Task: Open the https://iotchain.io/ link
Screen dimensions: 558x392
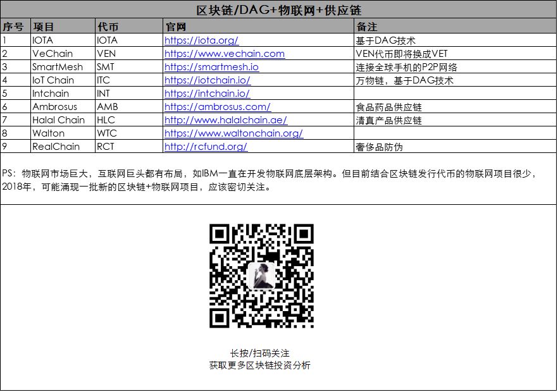Action: (208, 80)
